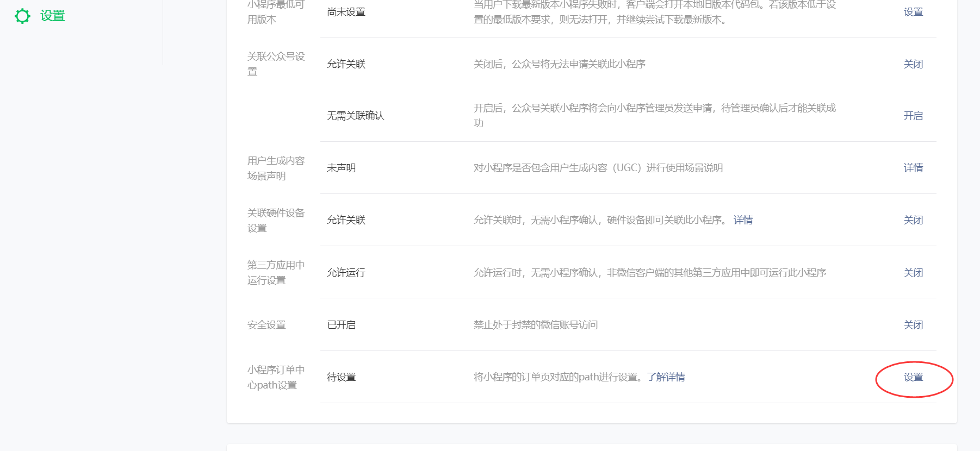
Task: Open 详情 for 用户生成内容场景声明
Action: 913,168
